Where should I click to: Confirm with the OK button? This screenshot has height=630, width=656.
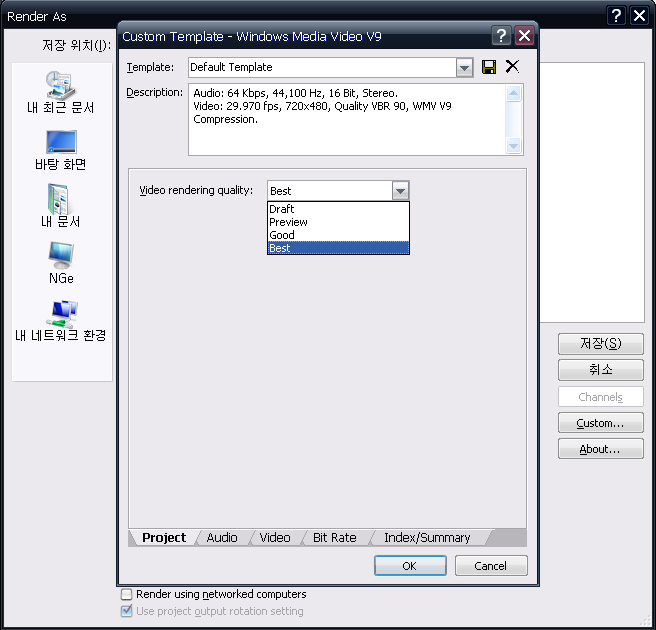pyautogui.click(x=410, y=566)
